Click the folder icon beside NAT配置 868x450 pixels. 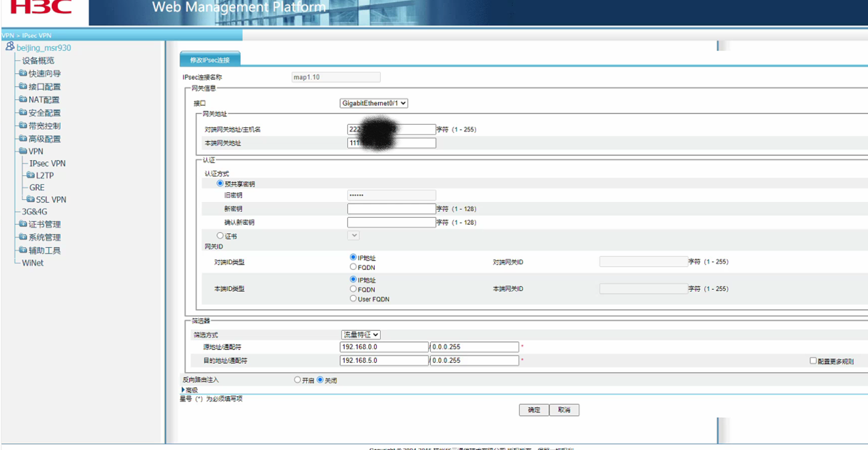(22, 99)
